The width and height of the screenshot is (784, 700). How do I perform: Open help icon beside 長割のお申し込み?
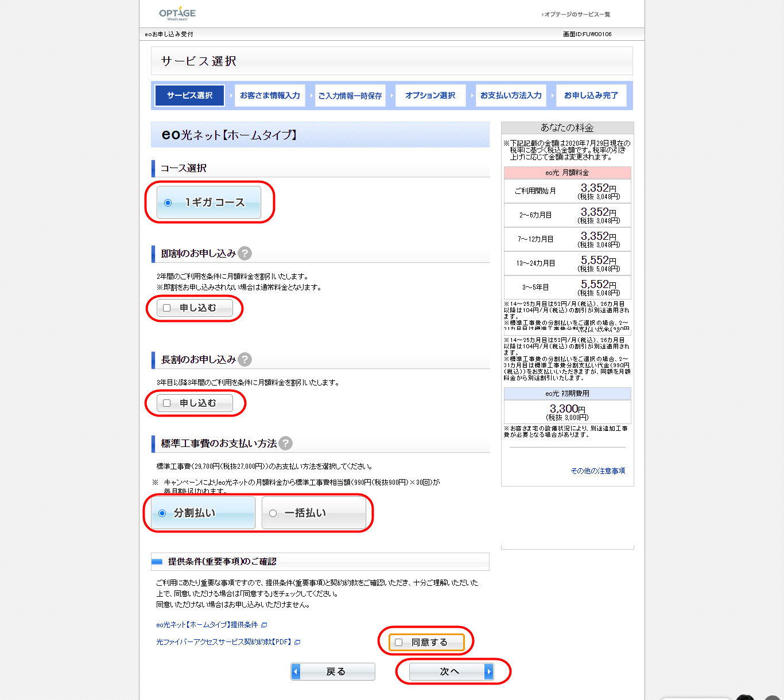click(x=244, y=359)
